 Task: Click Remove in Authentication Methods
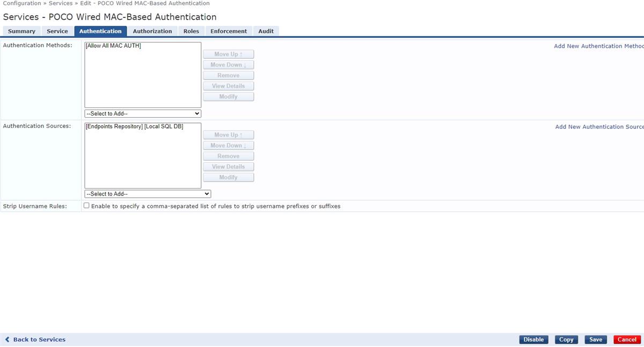(229, 75)
